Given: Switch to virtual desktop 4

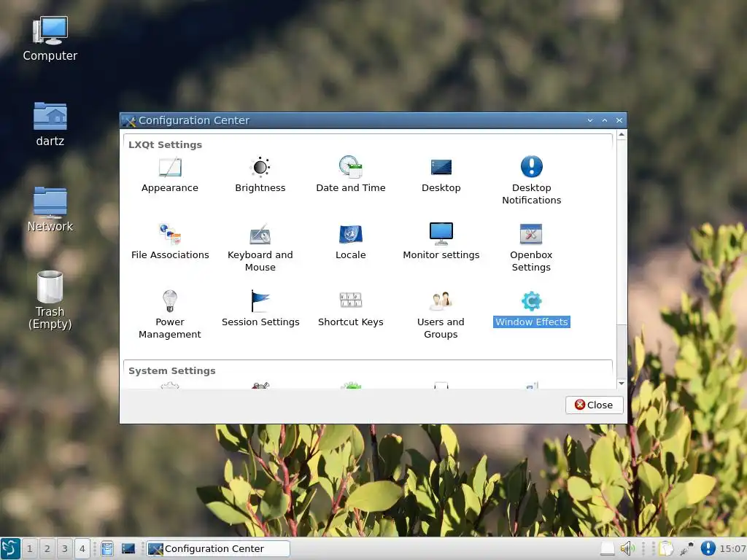Looking at the screenshot, I should 82,548.
